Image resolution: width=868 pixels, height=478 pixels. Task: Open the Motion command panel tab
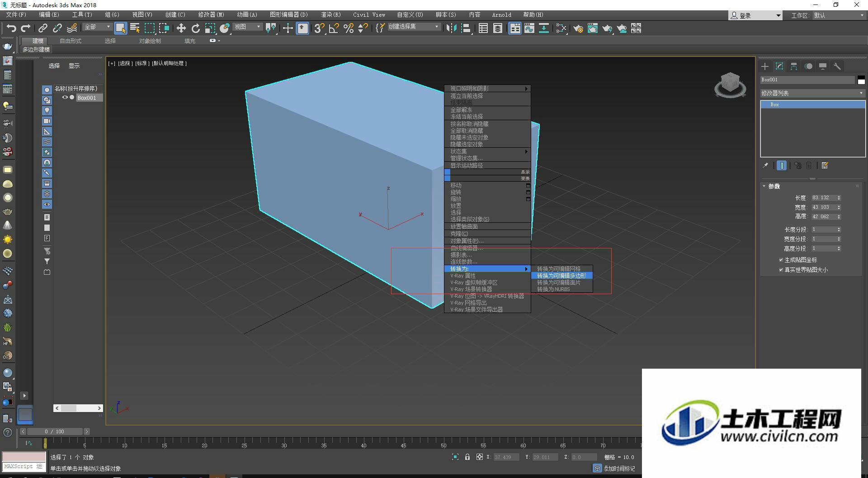[x=808, y=66]
